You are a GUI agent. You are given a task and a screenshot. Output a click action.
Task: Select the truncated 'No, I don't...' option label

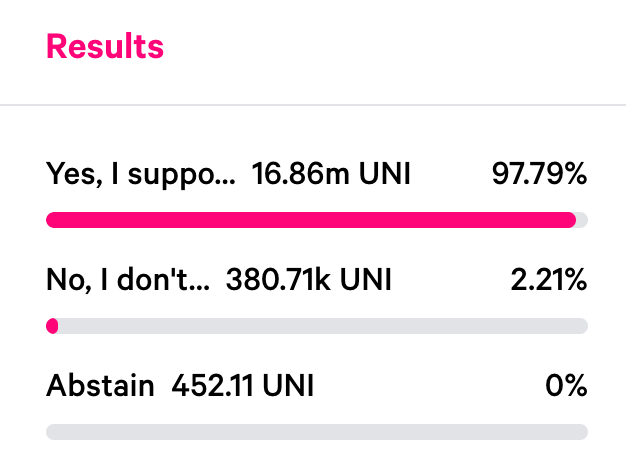coord(128,280)
